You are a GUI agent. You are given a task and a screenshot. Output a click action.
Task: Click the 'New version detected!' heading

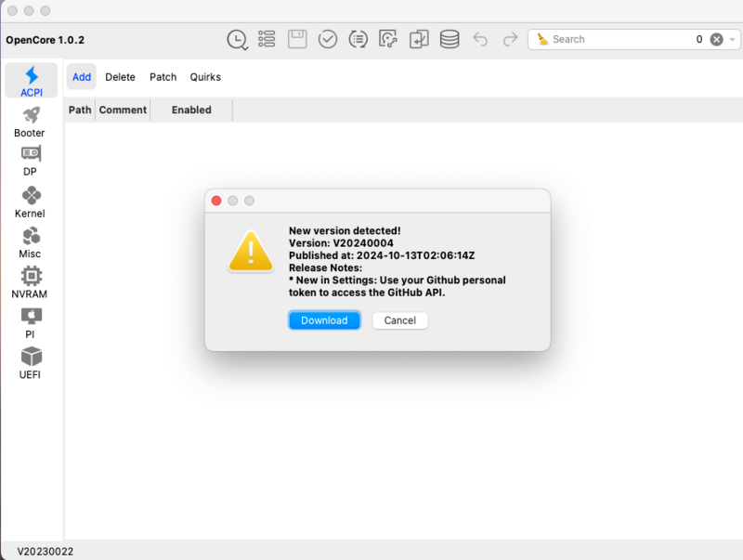point(345,230)
